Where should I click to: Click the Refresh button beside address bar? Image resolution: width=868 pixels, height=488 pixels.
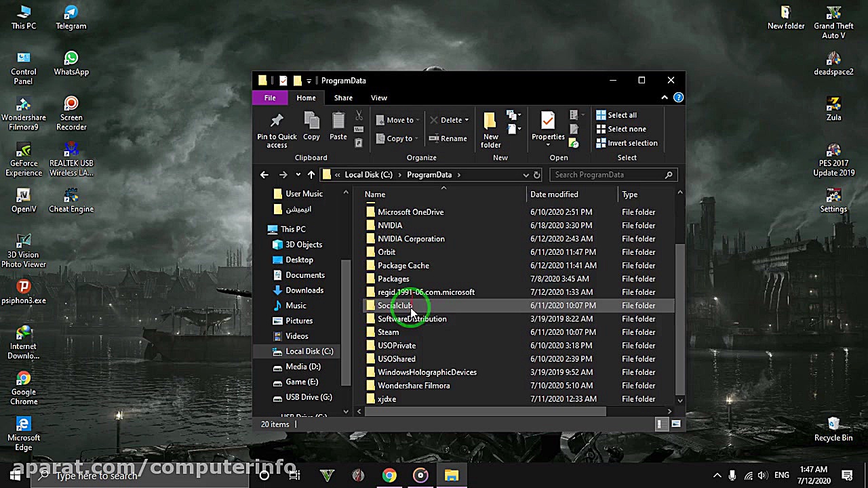coord(536,175)
